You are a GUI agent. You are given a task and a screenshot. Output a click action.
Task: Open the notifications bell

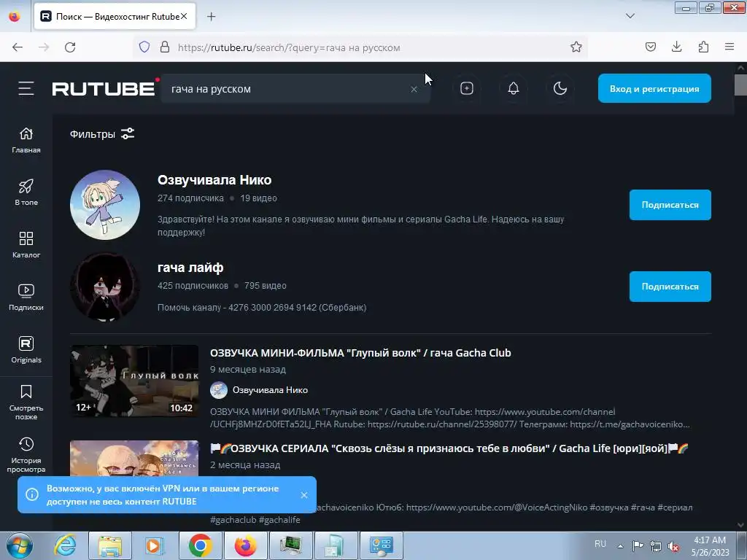point(513,88)
